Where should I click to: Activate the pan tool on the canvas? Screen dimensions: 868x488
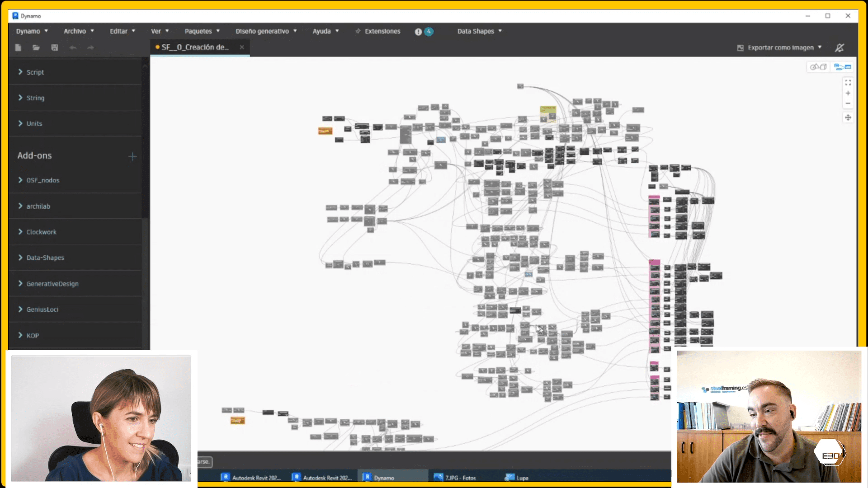point(848,117)
